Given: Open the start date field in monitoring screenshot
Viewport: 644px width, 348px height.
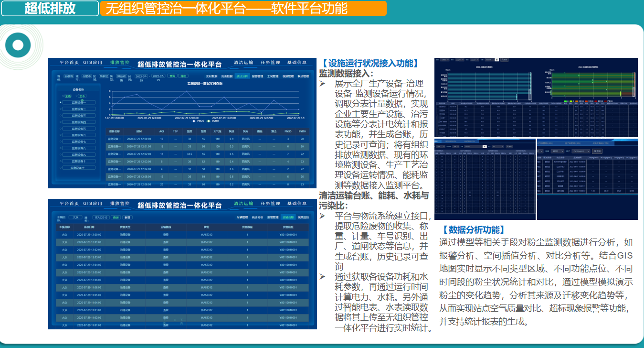Looking at the screenshot, I should (x=141, y=76).
